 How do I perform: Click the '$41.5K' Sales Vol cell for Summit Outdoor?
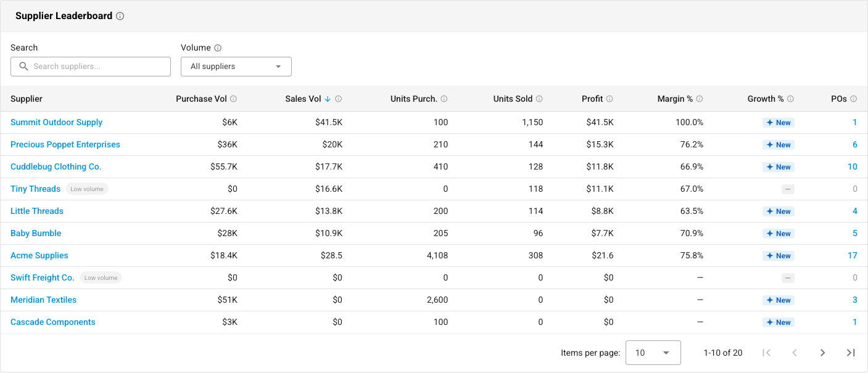pyautogui.click(x=329, y=122)
